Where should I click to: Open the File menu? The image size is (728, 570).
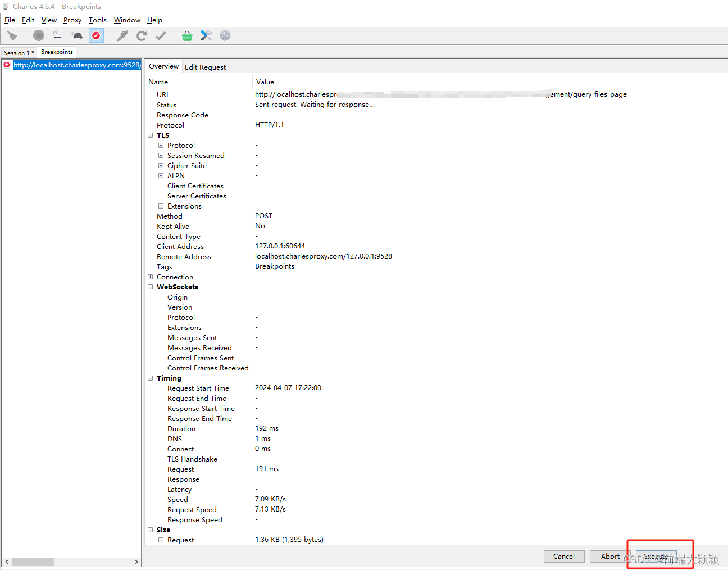click(10, 20)
